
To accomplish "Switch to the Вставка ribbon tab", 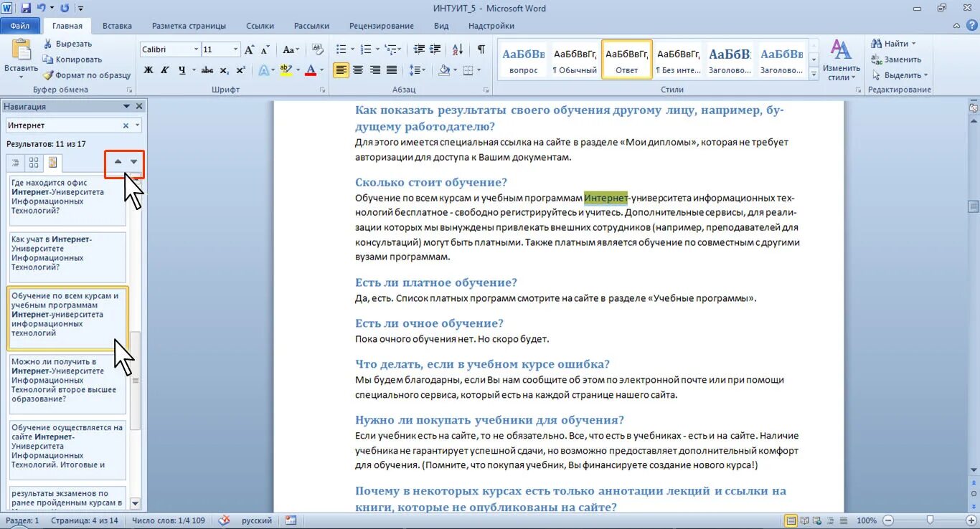I will click(117, 26).
